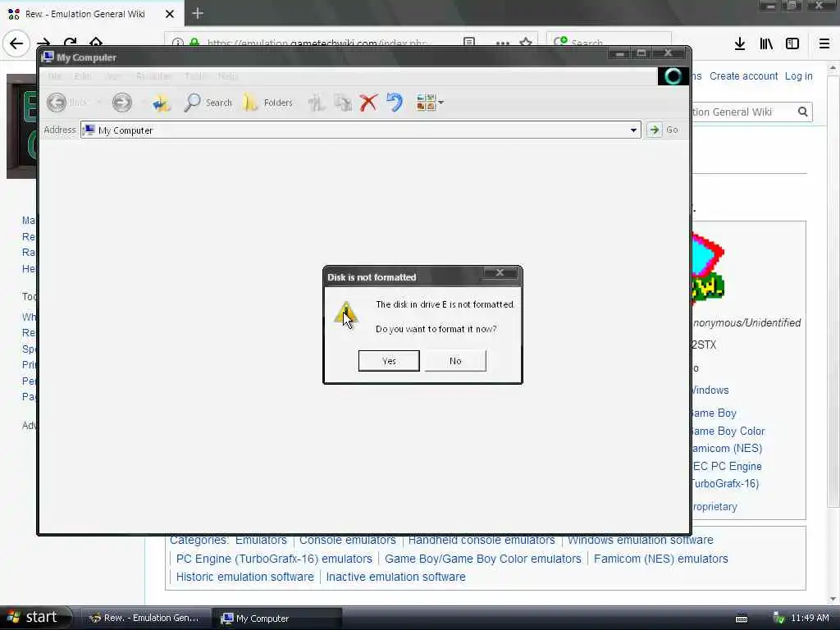Toggle the Folders pane button

pos(268,103)
